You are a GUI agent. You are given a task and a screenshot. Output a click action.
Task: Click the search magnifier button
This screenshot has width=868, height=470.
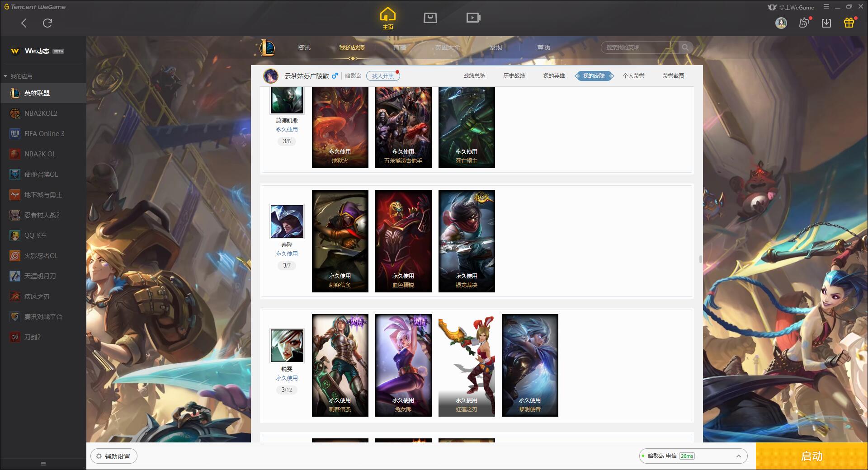click(x=685, y=47)
